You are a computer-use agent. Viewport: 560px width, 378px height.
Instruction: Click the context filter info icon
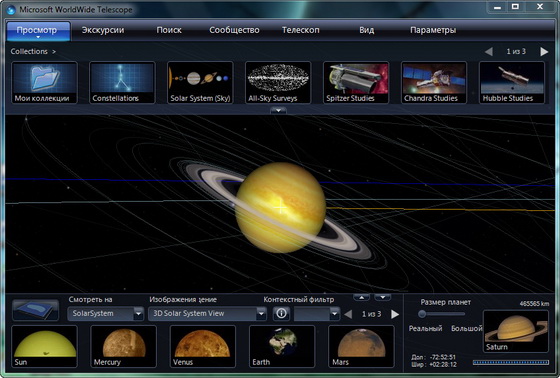click(281, 314)
